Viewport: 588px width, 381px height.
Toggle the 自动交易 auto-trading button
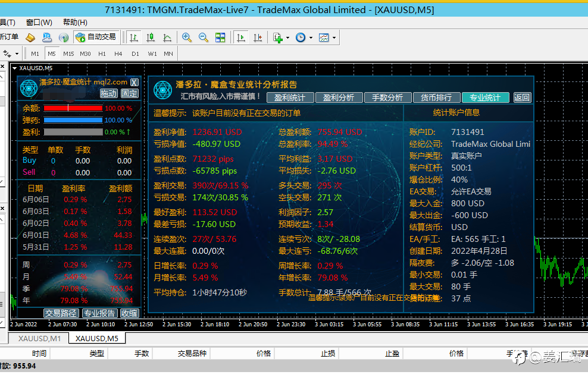(x=96, y=37)
